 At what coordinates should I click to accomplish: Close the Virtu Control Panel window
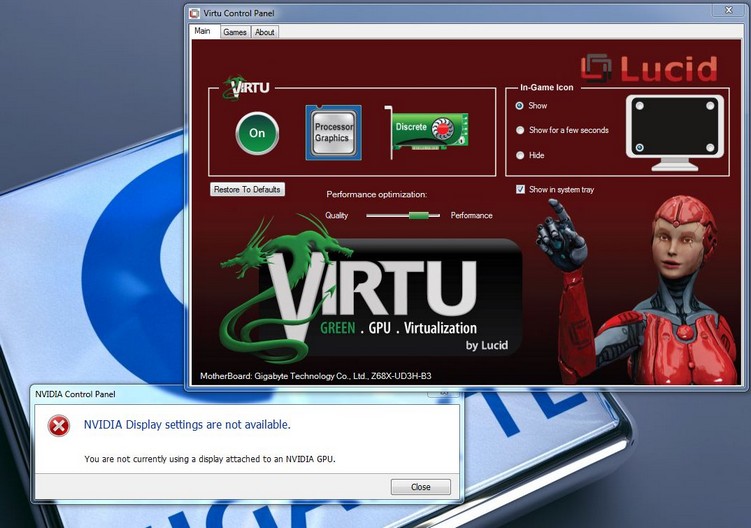(728, 10)
